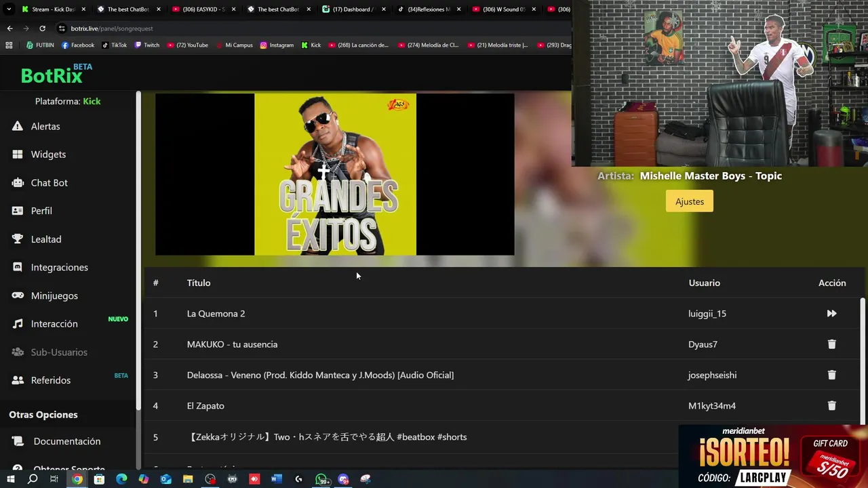Open the Facebook bookmark
Viewport: 868px width, 488px height.
78,45
